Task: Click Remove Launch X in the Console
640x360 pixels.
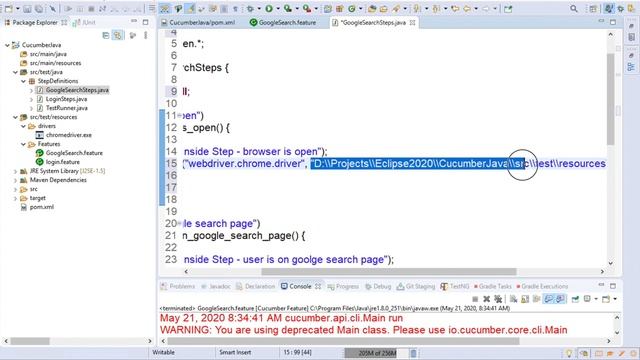Action: pyautogui.click(x=486, y=299)
